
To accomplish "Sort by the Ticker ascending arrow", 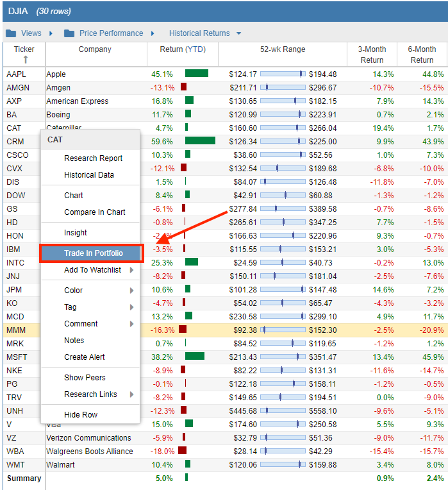I will click(x=26, y=60).
